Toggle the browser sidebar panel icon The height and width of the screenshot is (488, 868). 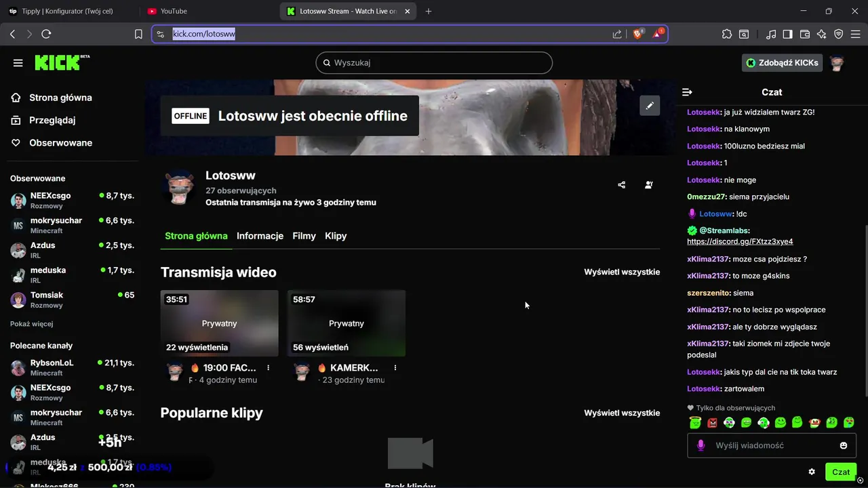pyautogui.click(x=788, y=34)
